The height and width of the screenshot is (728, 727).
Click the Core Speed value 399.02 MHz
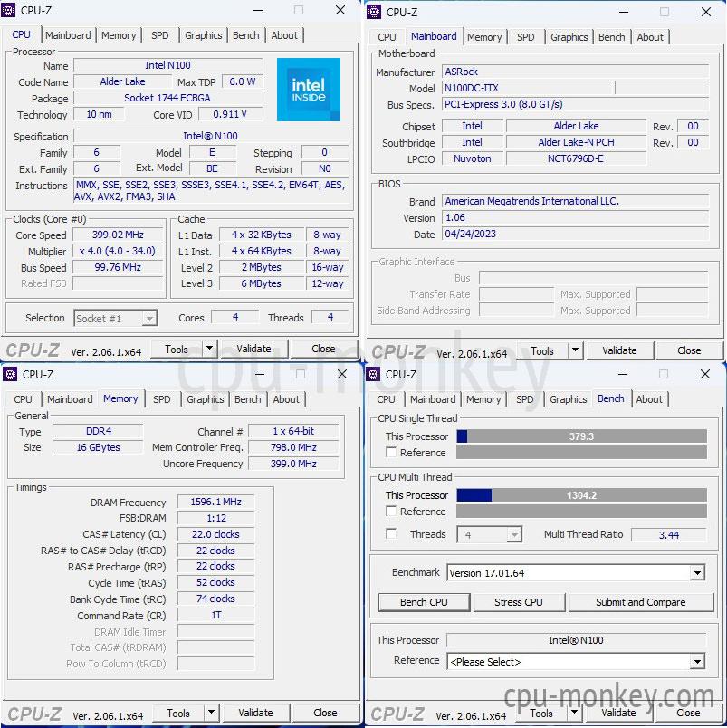click(x=118, y=235)
